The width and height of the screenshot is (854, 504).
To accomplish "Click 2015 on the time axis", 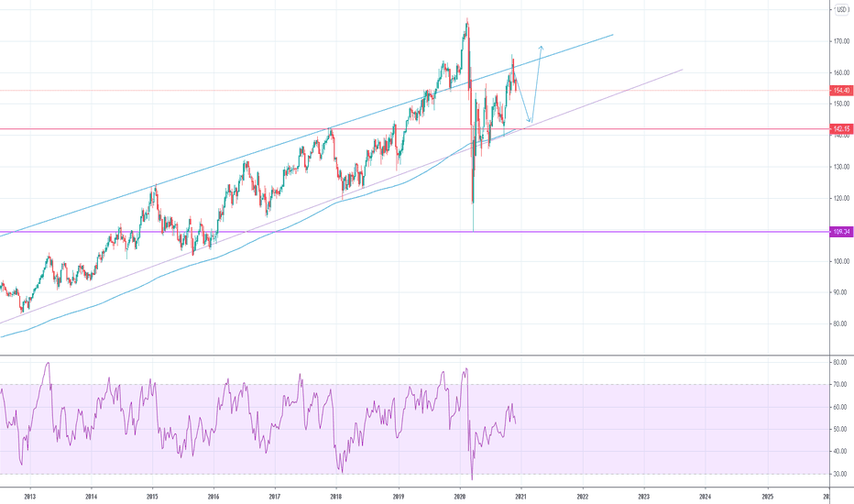I will (152, 497).
